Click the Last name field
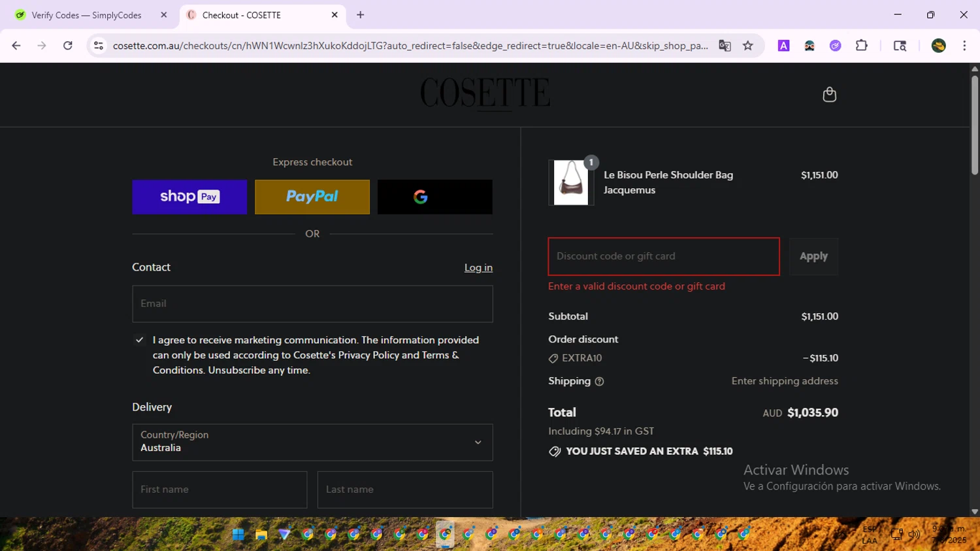 [x=405, y=490]
